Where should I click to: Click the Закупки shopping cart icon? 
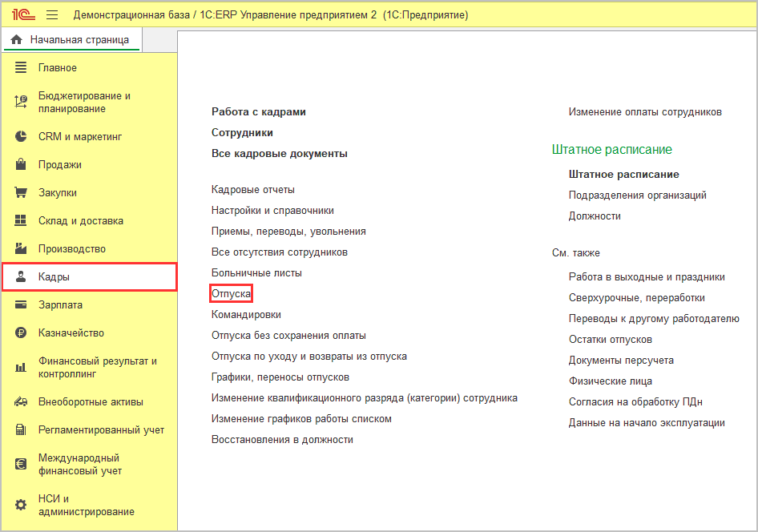(22, 193)
